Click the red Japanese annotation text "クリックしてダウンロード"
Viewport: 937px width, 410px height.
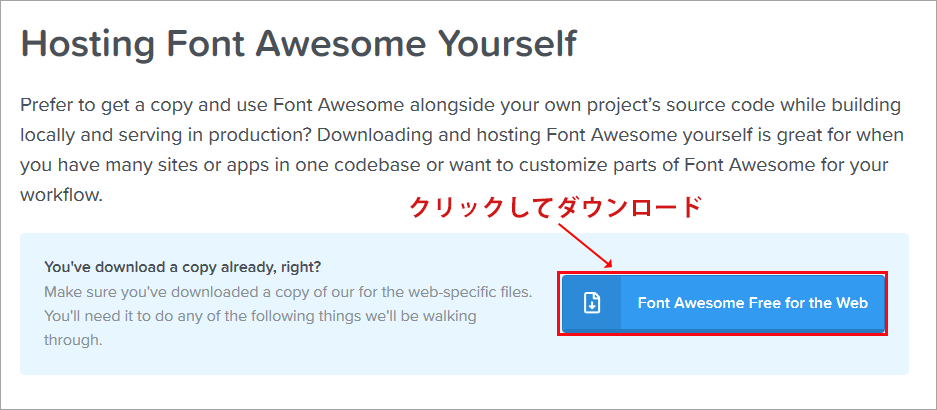point(557,208)
